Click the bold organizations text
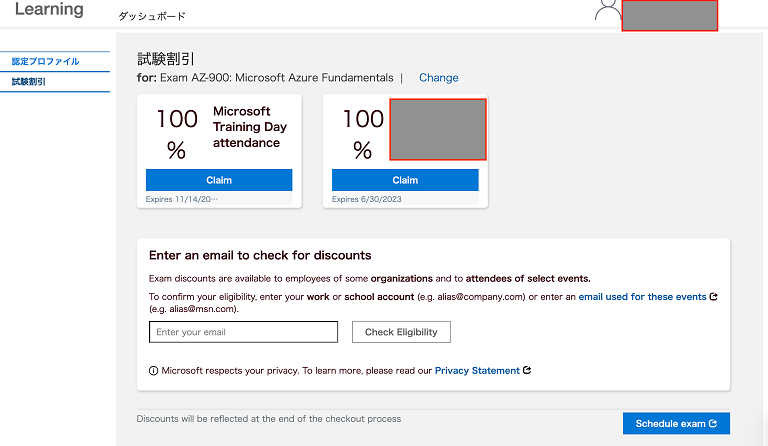Viewport: 768px width, 446px height. tap(403, 278)
